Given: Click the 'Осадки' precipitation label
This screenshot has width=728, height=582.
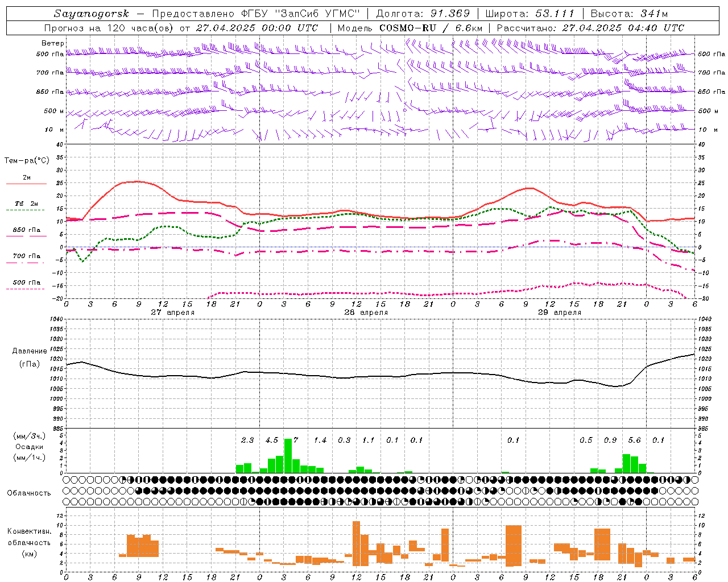Looking at the screenshot, I should (x=30, y=447).
